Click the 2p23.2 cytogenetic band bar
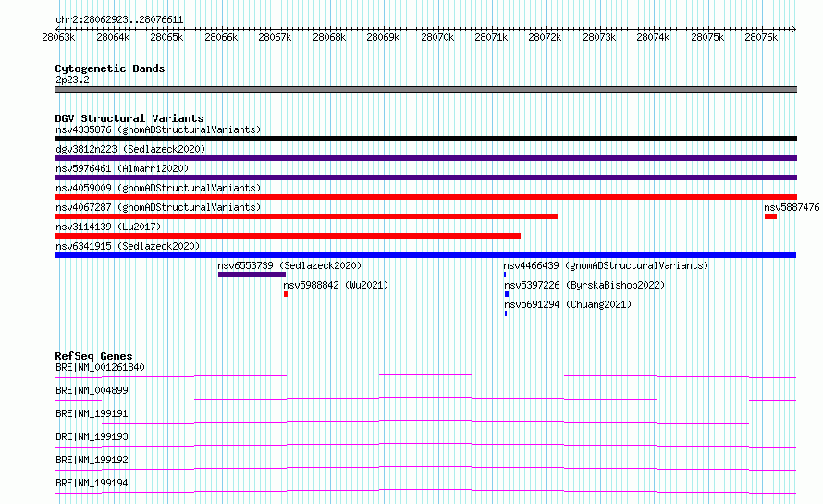823x504 pixels. (x=425, y=90)
